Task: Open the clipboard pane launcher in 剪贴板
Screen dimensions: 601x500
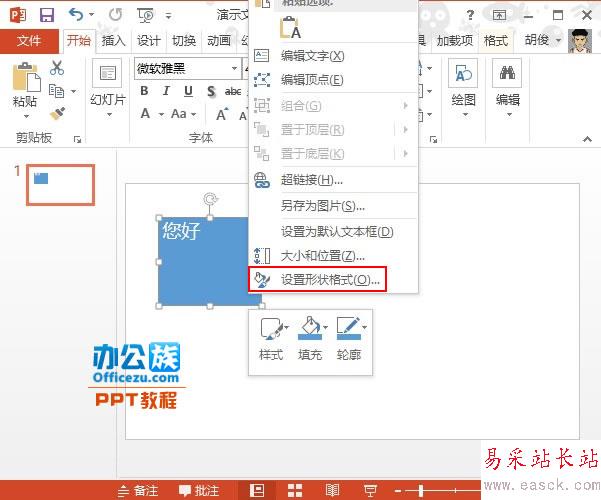Action: 77,140
